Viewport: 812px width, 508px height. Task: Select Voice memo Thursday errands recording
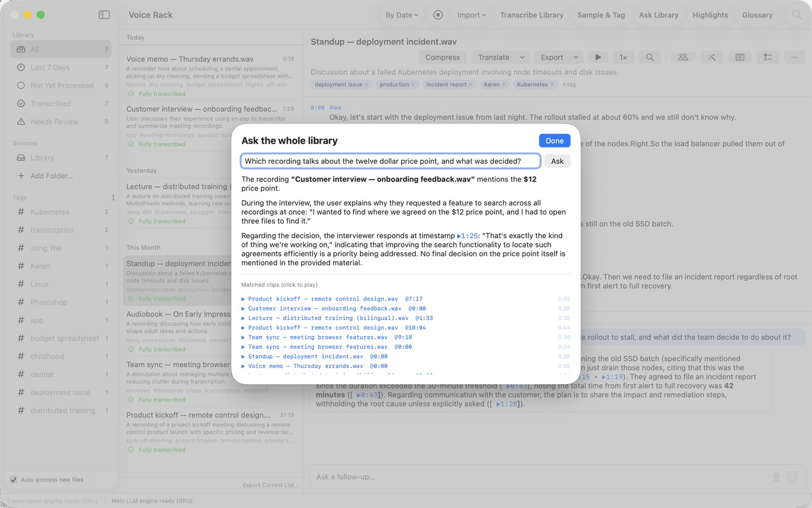(210, 76)
